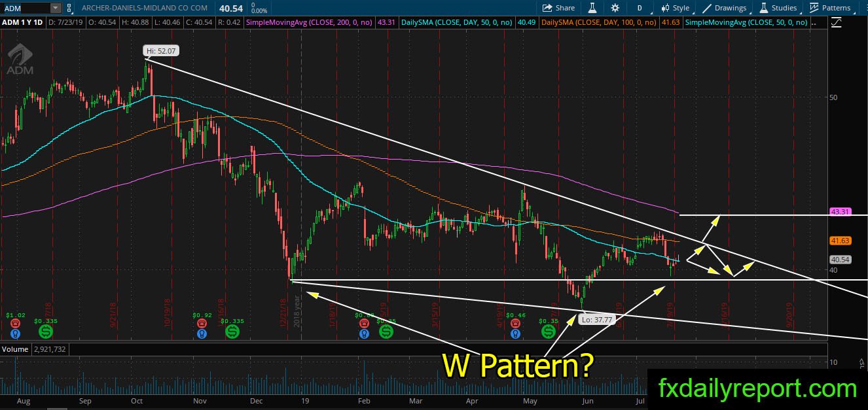This screenshot has height=410, width=868.
Task: Click the DailySMA (CLOSE, DAY, 100) study label
Action: click(x=599, y=22)
